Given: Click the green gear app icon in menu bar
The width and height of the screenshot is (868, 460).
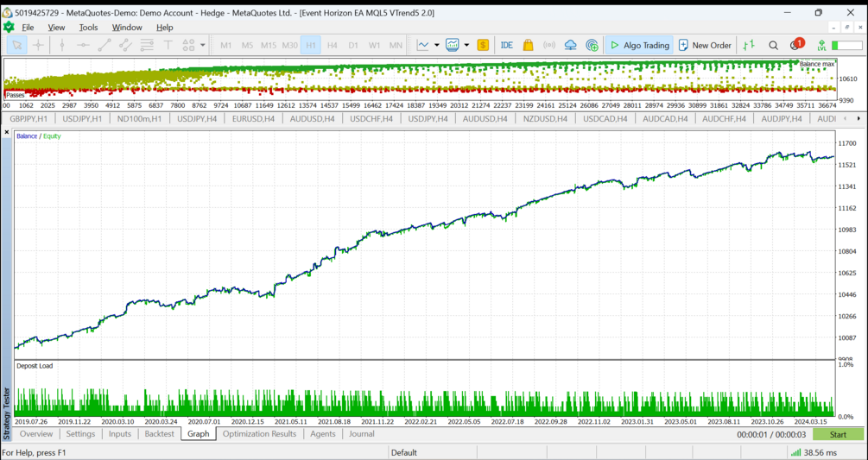Looking at the screenshot, I should click(9, 27).
